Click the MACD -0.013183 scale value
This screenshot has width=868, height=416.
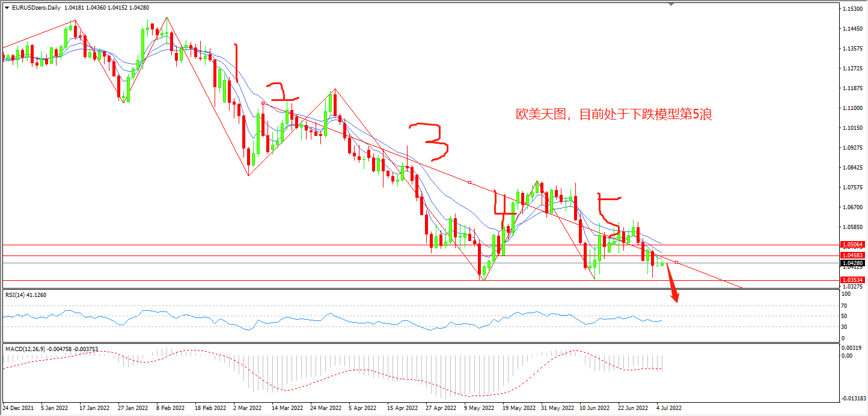point(852,398)
